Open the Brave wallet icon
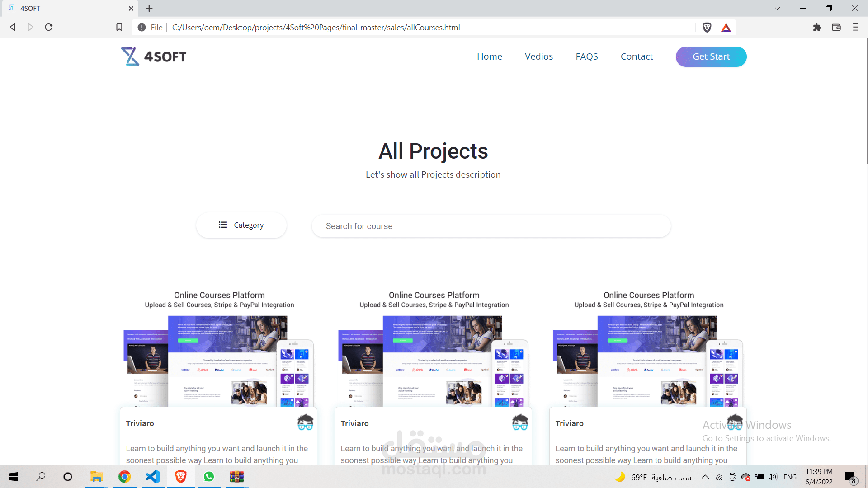 click(836, 28)
